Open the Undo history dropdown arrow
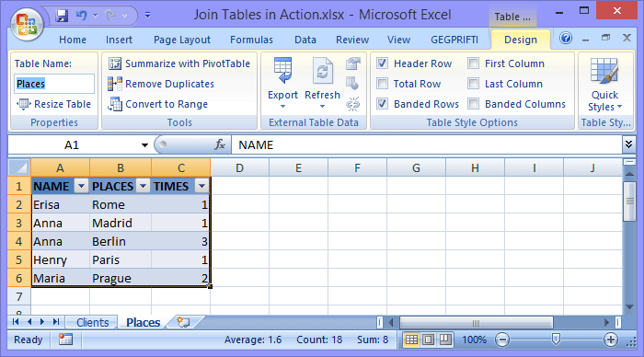Image resolution: width=644 pixels, height=357 pixels. [96, 16]
